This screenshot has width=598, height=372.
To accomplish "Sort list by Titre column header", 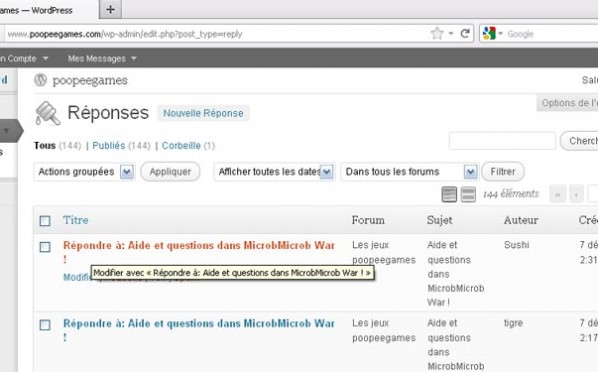I will click(76, 220).
